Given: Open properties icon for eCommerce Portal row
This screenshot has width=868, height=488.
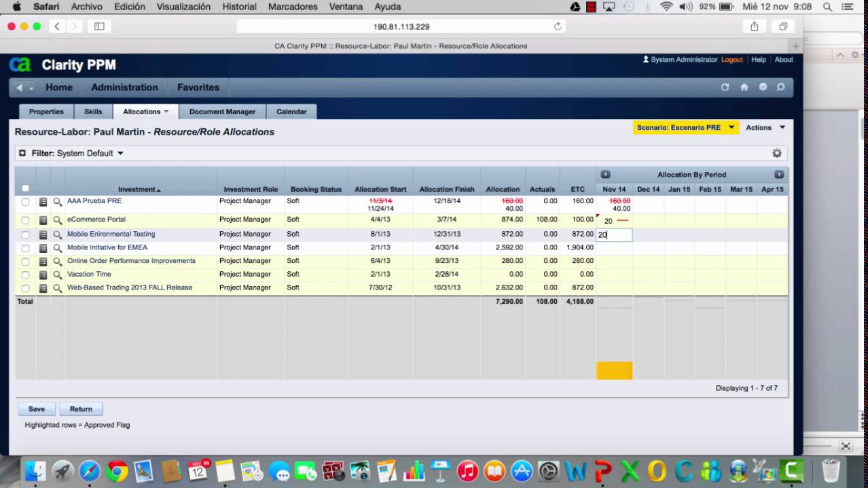Looking at the screenshot, I should pos(43,220).
